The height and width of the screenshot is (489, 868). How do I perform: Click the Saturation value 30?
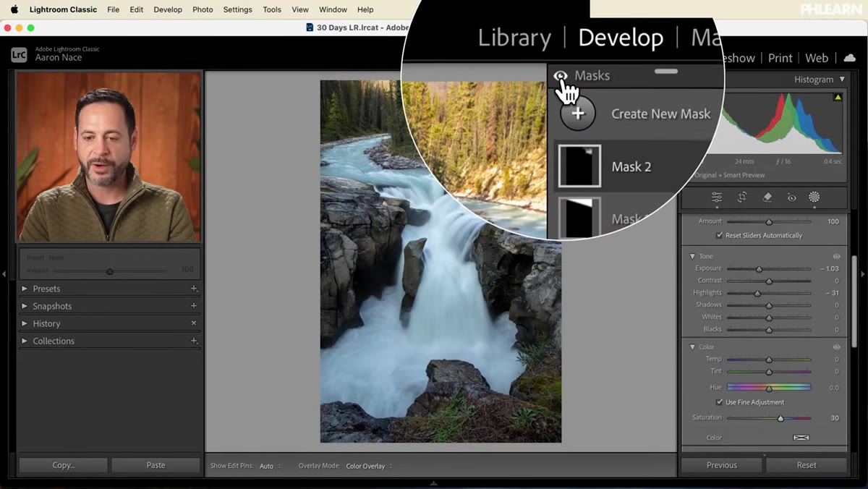[x=835, y=418]
